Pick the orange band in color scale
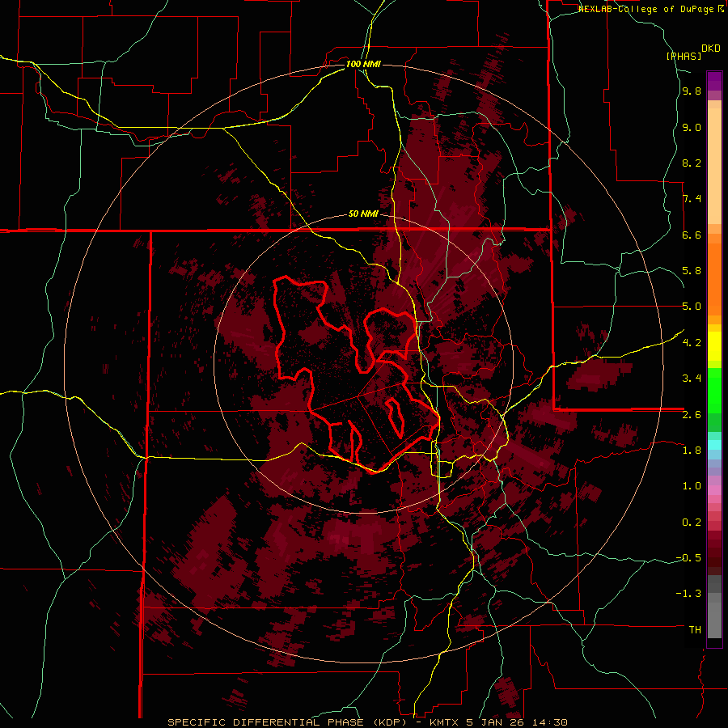The image size is (728, 728). (x=714, y=278)
